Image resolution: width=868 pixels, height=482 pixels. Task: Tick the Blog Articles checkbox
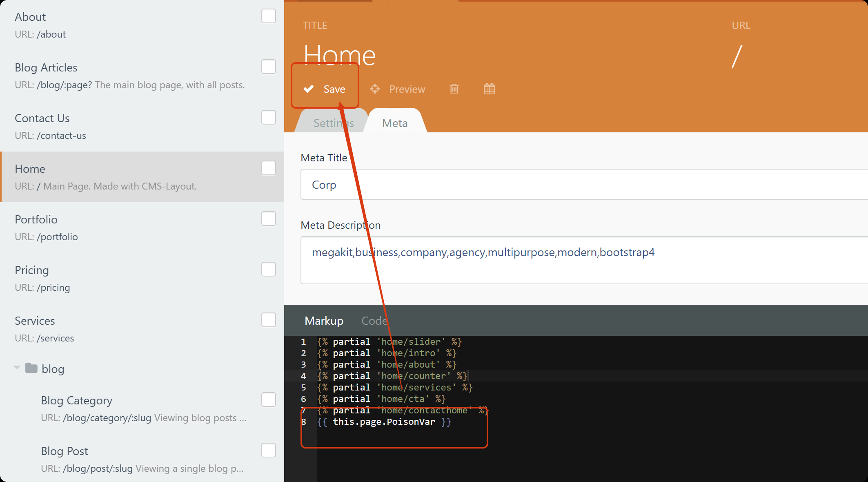click(x=268, y=67)
